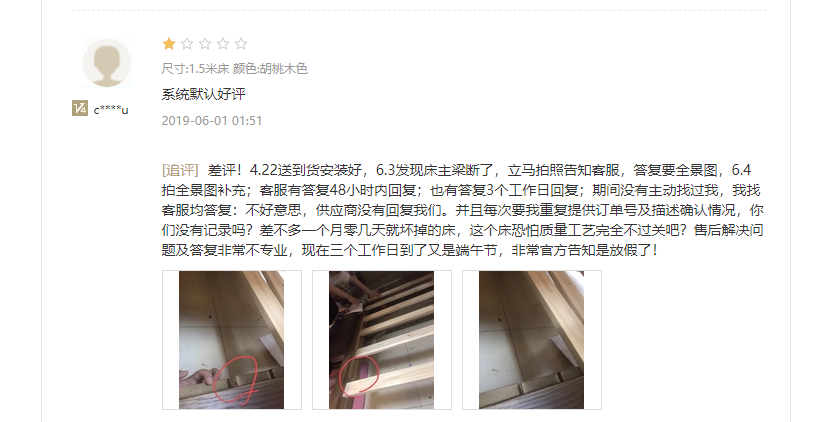Click the V4 member level badge
Viewport: 813px width, 422px height.
coord(80,108)
